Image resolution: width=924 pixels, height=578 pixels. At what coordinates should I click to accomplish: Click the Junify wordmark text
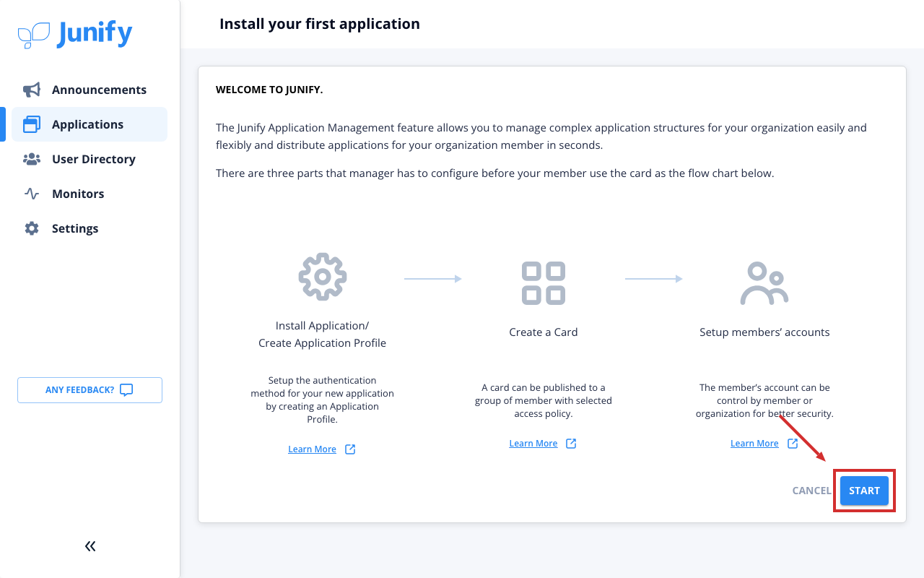(95, 34)
